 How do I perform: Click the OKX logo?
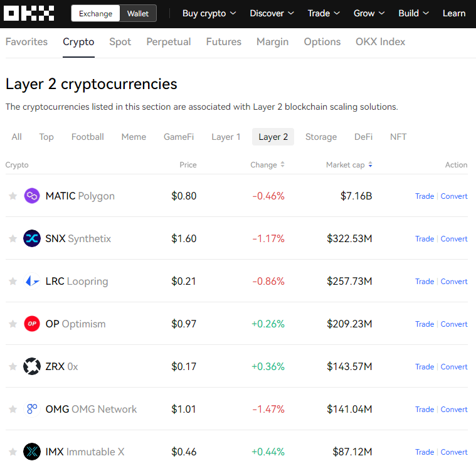pyautogui.click(x=29, y=13)
